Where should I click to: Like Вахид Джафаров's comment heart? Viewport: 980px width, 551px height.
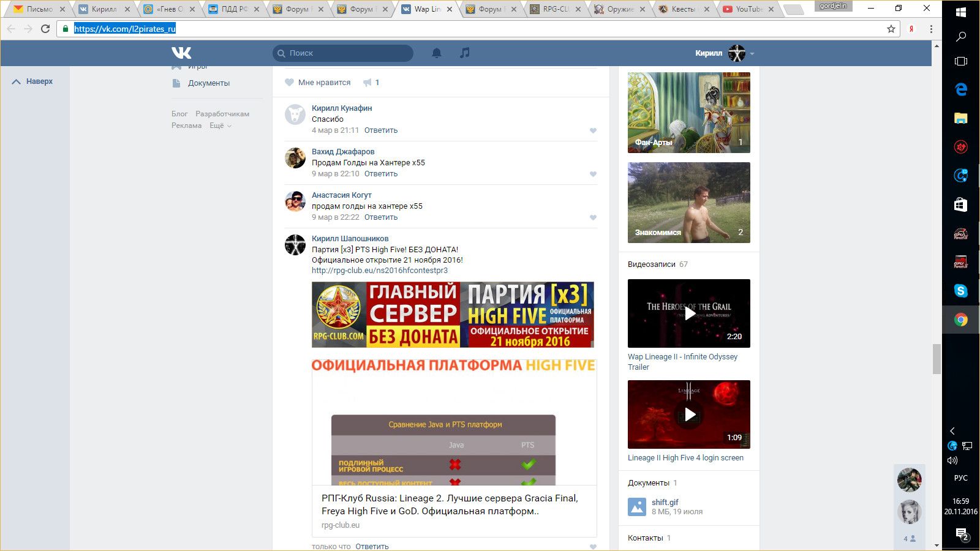[x=593, y=174]
